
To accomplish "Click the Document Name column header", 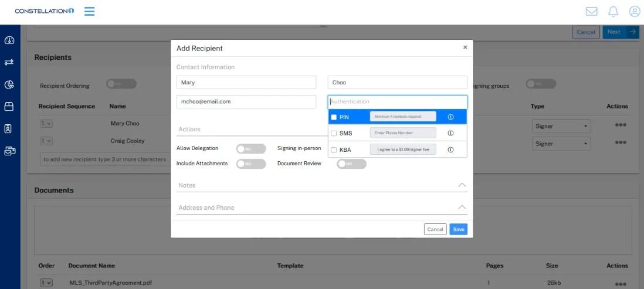I will 91,266.
